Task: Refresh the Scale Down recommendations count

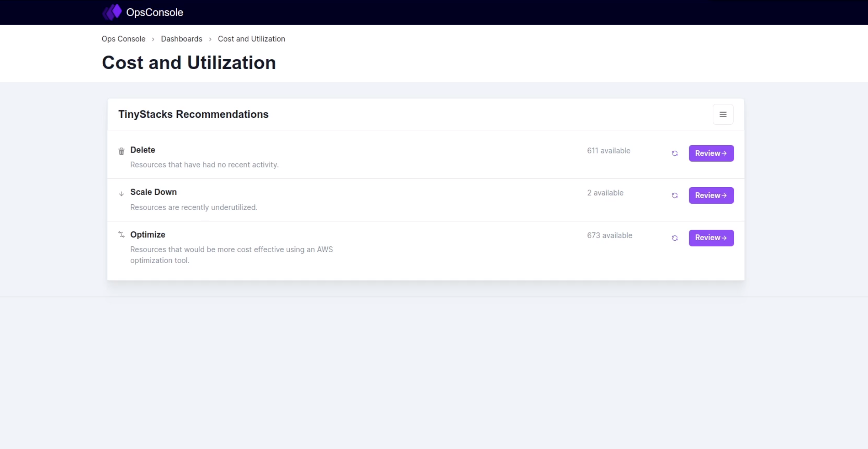Action: pyautogui.click(x=675, y=196)
